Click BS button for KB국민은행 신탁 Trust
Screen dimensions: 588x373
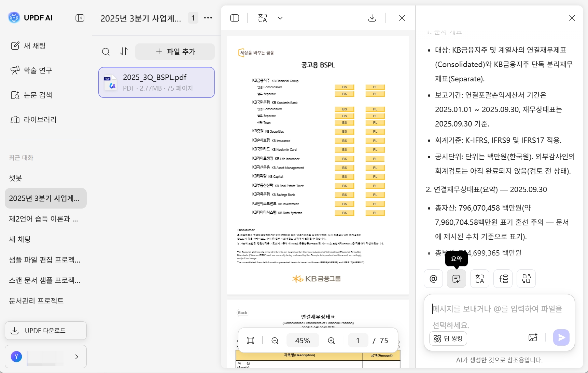[x=345, y=123]
